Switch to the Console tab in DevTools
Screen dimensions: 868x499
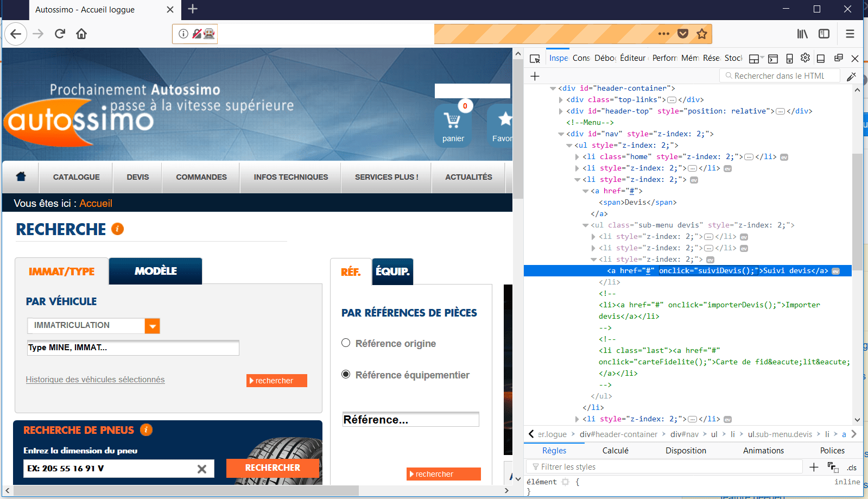click(x=581, y=58)
